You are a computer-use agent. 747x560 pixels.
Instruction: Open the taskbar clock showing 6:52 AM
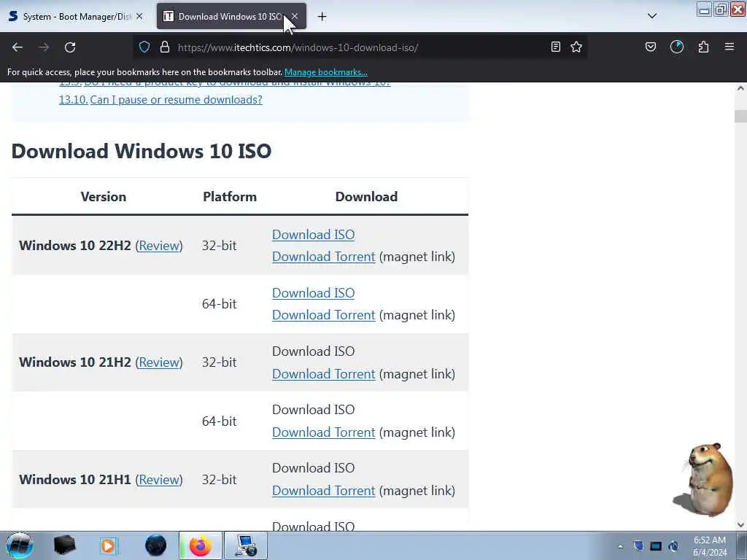point(710,546)
